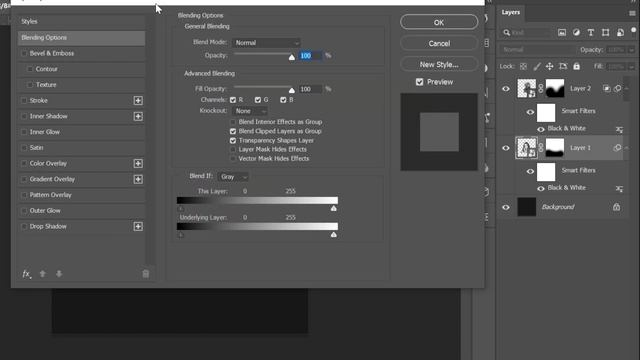Hide Layer 1 with its eye icon
The width and height of the screenshot is (640, 360).
click(506, 148)
